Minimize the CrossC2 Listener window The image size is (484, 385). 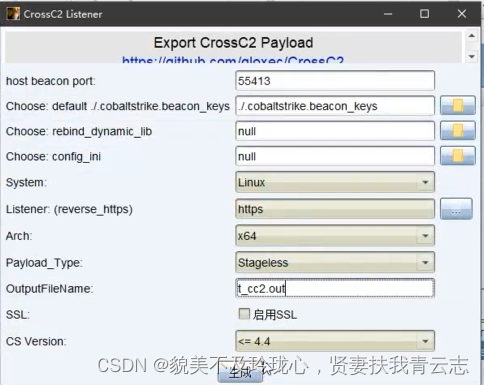(x=388, y=14)
